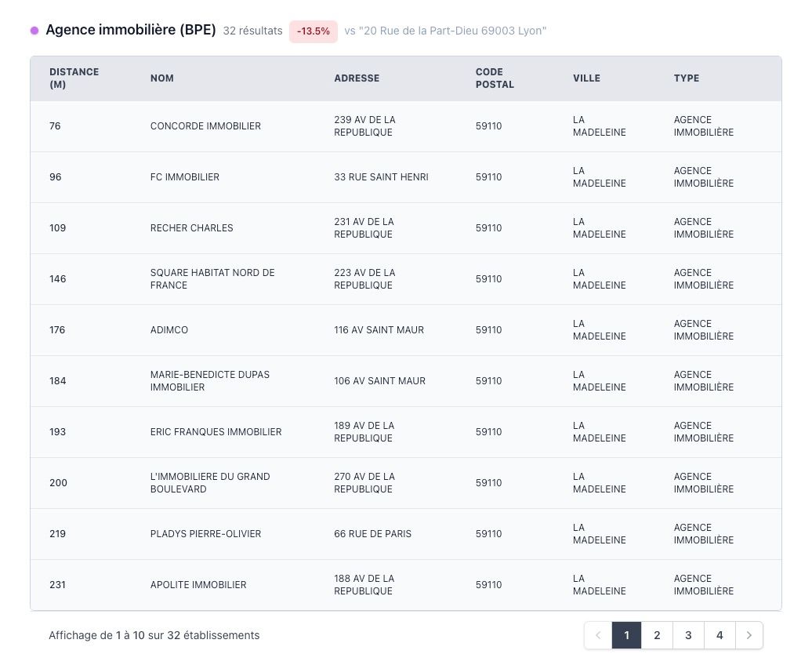This screenshot has height=665, width=812.
Task: Click the purple dot beside Agence immobilière
Action: [34, 31]
